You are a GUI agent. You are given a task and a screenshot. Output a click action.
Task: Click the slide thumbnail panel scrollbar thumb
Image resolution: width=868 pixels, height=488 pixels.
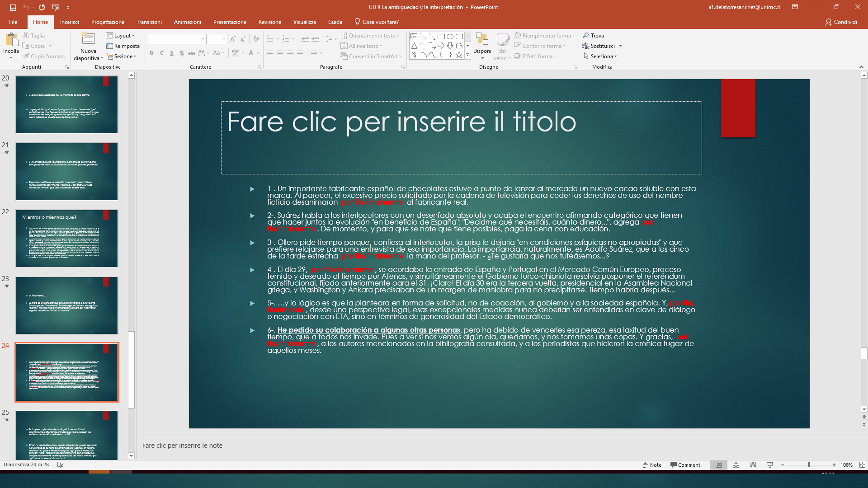(131, 370)
